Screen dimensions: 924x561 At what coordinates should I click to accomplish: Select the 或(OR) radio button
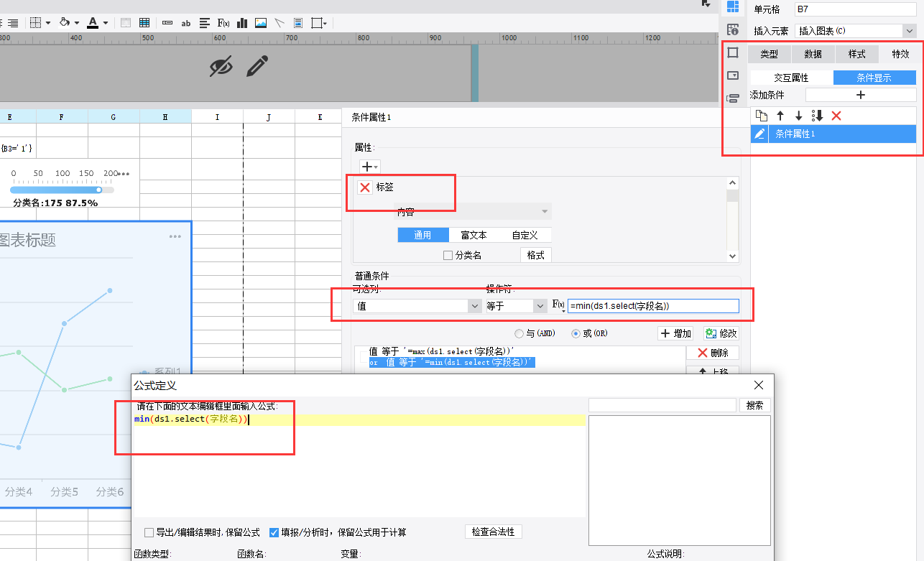tap(576, 333)
